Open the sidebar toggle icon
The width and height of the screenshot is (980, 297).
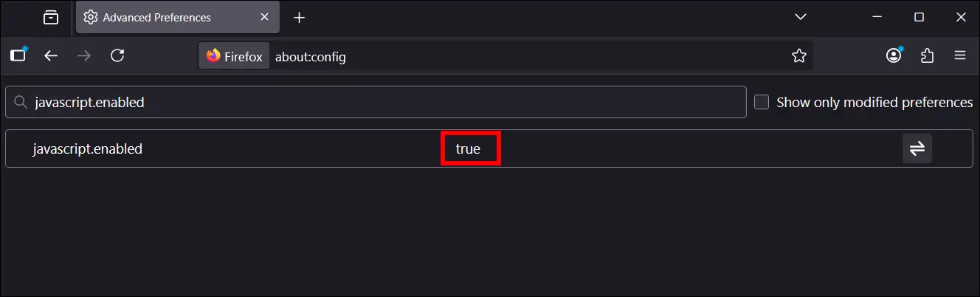click(x=18, y=55)
